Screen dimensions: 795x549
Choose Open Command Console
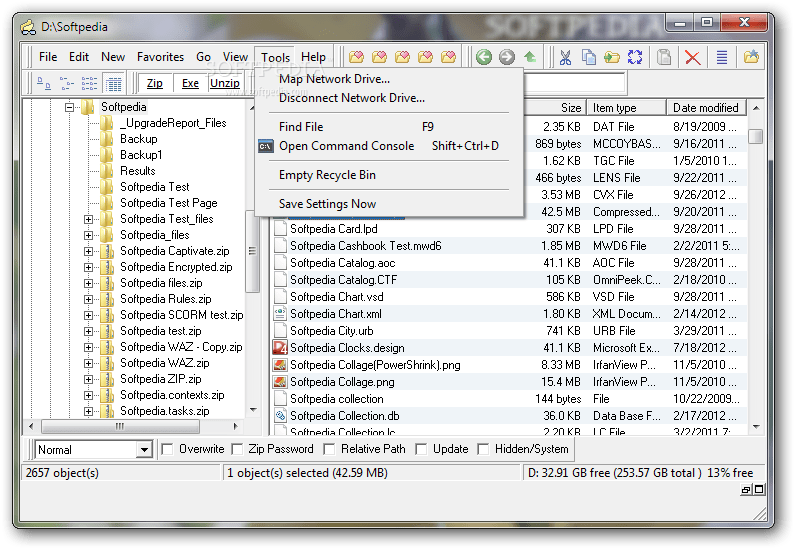[x=389, y=146]
